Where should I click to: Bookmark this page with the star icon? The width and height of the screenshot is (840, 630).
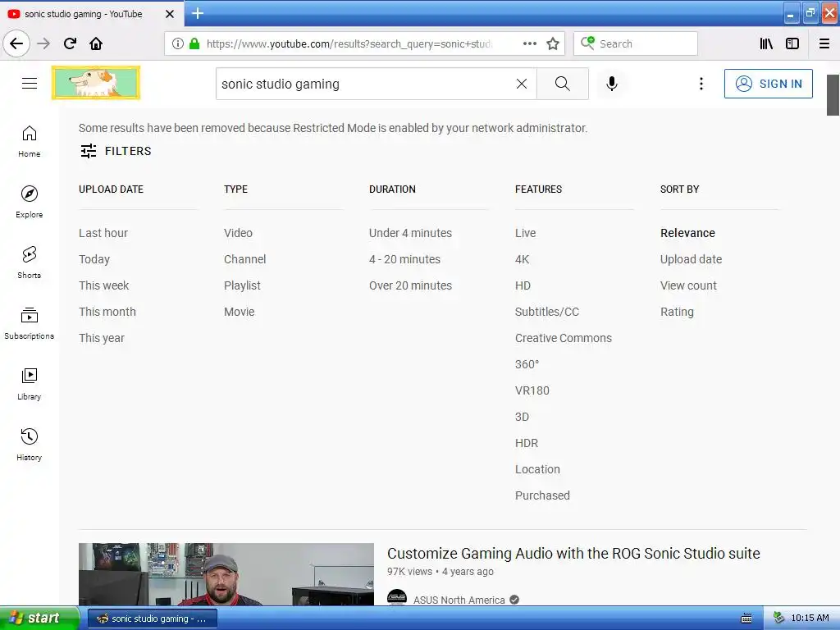tap(553, 43)
